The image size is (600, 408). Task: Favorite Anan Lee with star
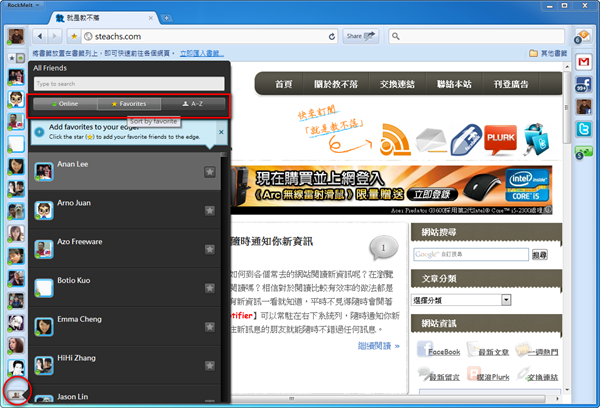(209, 172)
